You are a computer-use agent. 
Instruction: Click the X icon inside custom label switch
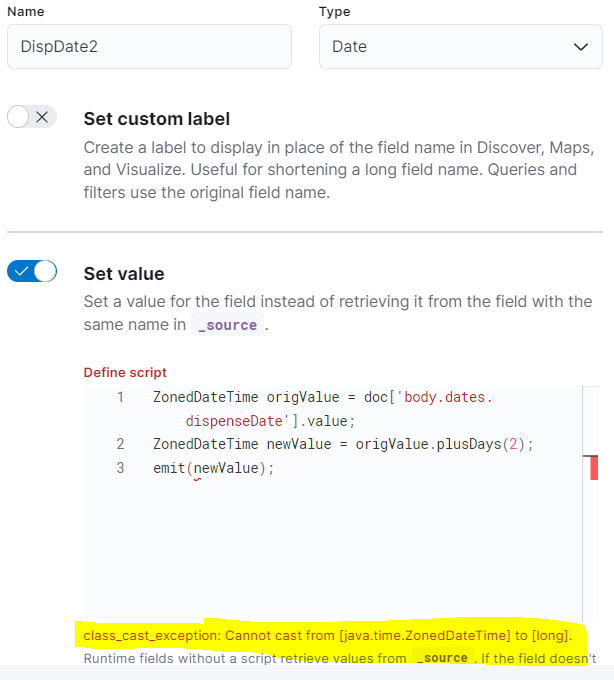pos(42,117)
